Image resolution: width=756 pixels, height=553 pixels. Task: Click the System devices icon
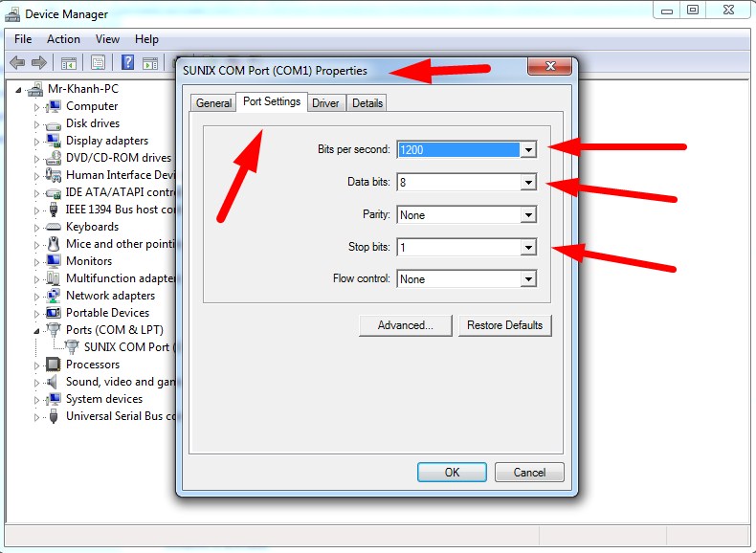pyautogui.click(x=53, y=399)
